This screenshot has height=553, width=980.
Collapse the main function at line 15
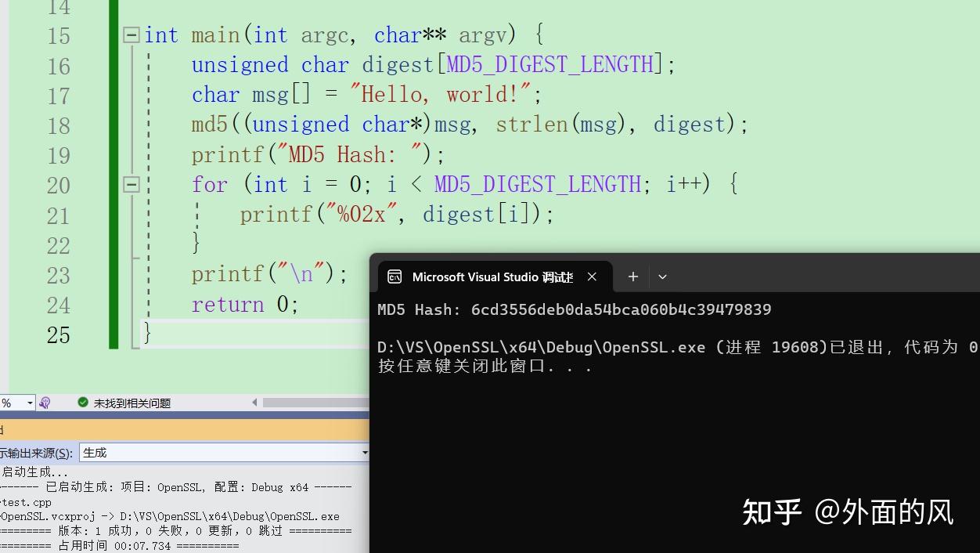click(132, 35)
